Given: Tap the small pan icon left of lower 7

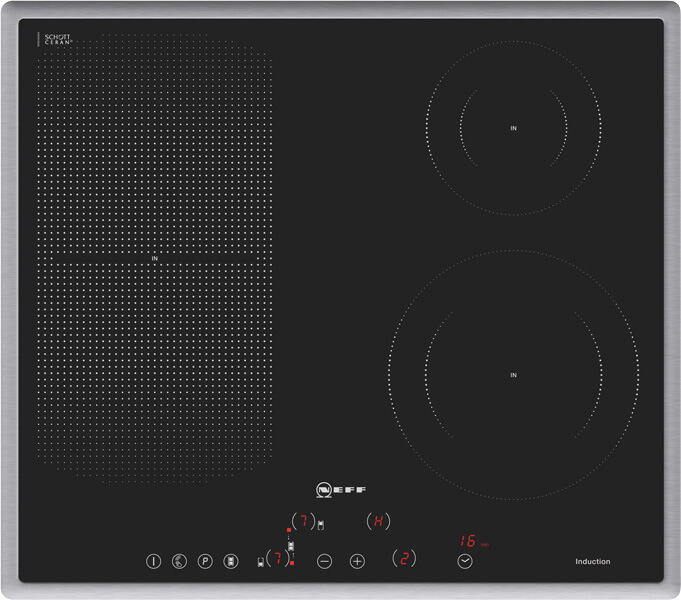Looking at the screenshot, I should (x=261, y=562).
